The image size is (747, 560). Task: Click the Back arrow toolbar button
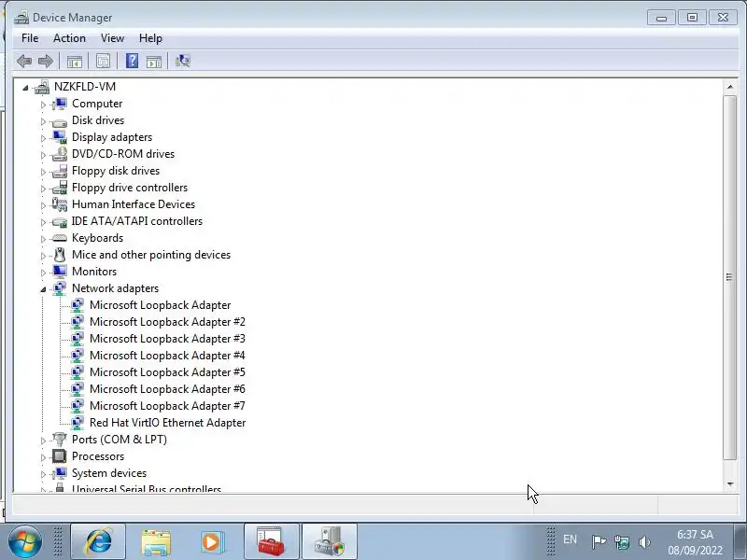pyautogui.click(x=24, y=61)
